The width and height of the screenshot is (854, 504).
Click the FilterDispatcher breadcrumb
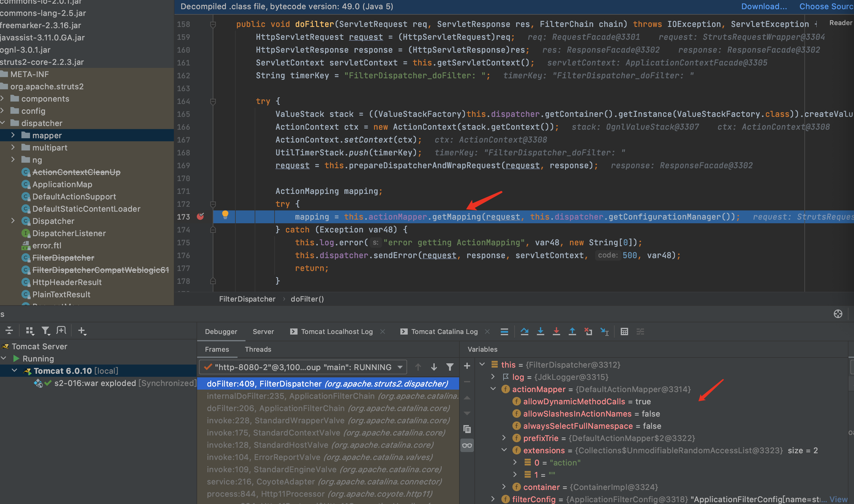pyautogui.click(x=247, y=299)
